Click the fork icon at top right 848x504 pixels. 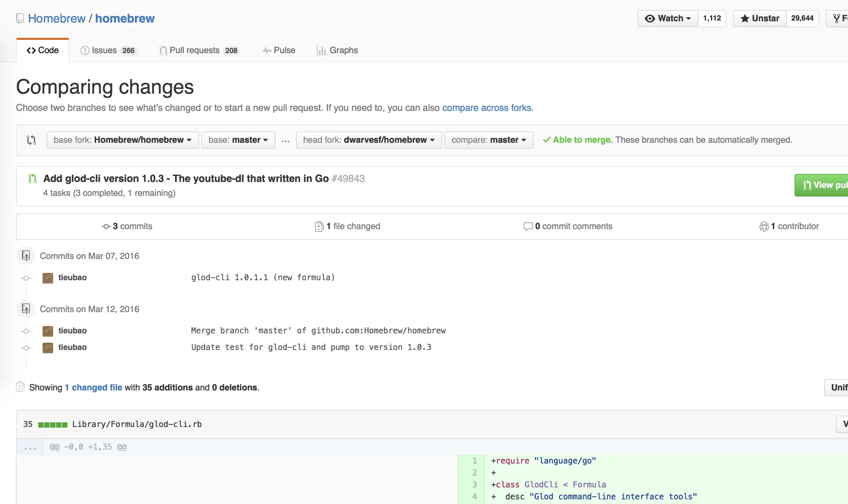click(836, 19)
